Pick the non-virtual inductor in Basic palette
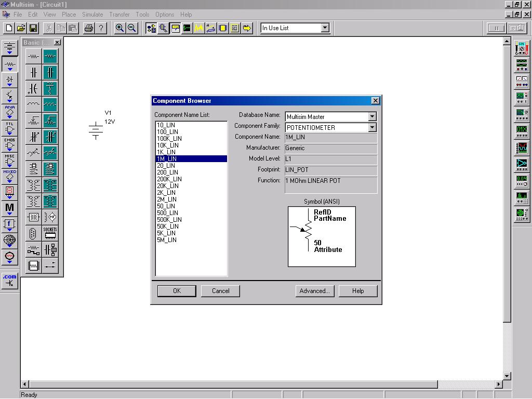Screen dimensions: 532x399 click(33, 104)
